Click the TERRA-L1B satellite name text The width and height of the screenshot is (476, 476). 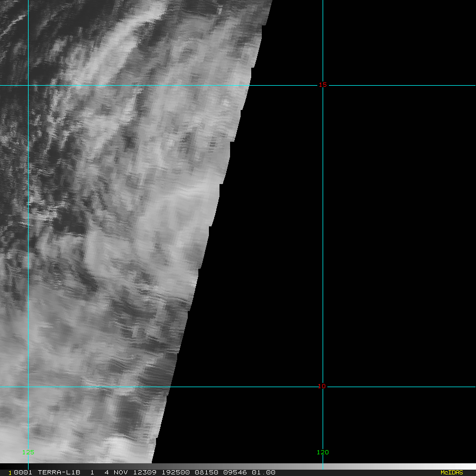click(x=59, y=472)
